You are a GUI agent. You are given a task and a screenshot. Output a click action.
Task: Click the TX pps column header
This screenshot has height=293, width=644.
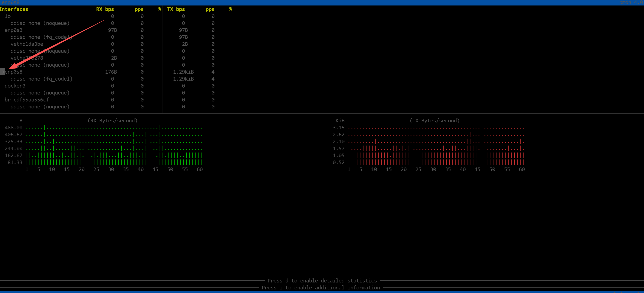tap(210, 9)
